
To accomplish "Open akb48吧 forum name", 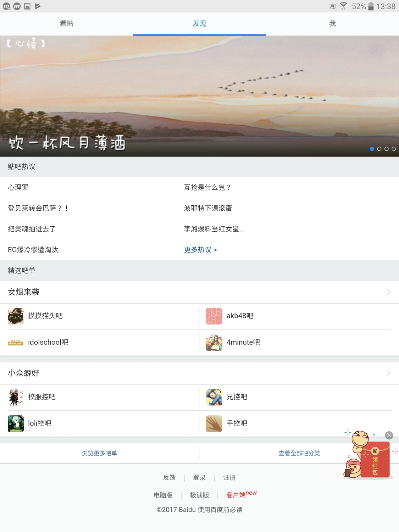I will tap(240, 316).
